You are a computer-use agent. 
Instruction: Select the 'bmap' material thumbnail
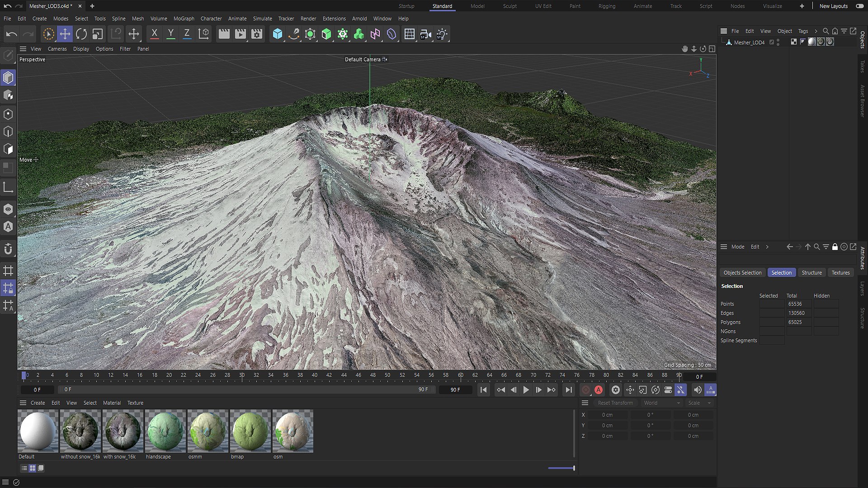tap(250, 431)
